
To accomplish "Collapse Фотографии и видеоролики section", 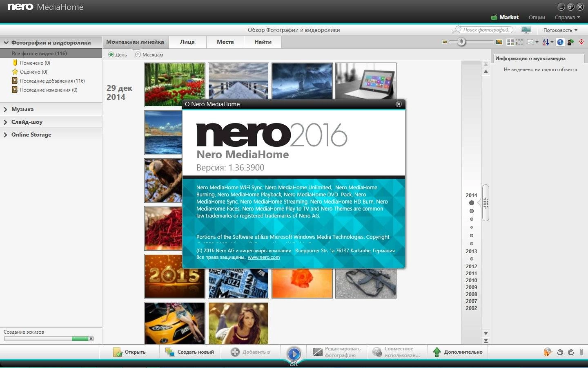I will (x=6, y=43).
